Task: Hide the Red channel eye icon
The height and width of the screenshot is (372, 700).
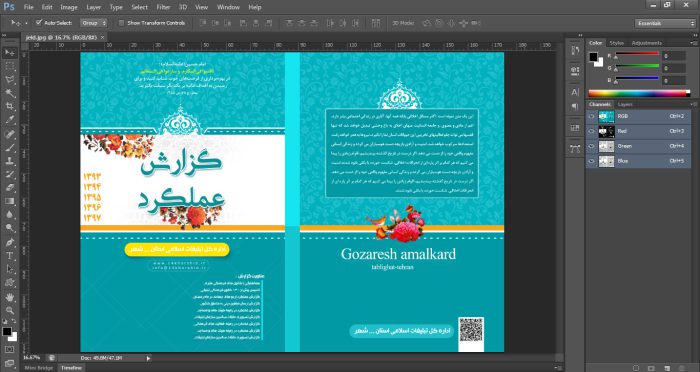Action: click(x=592, y=131)
